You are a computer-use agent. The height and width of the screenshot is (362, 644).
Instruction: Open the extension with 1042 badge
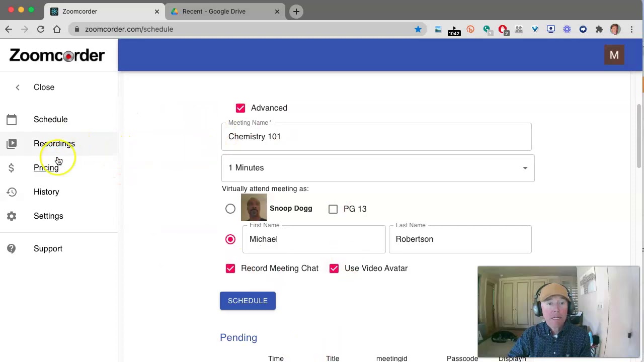pyautogui.click(x=454, y=30)
